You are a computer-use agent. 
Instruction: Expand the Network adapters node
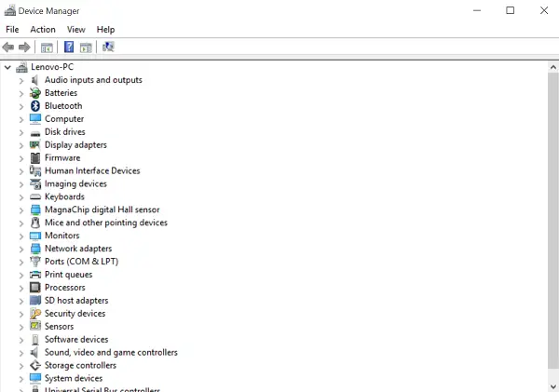21,250
